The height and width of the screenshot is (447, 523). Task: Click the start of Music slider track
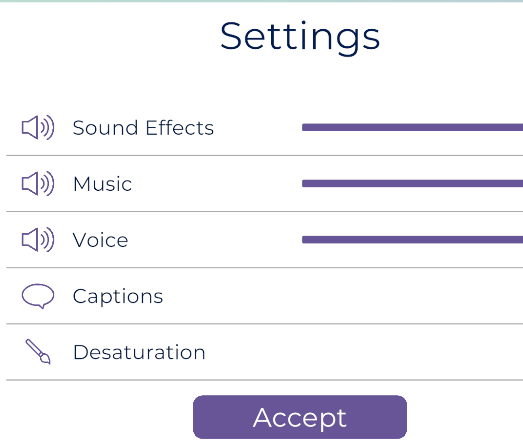point(304,183)
